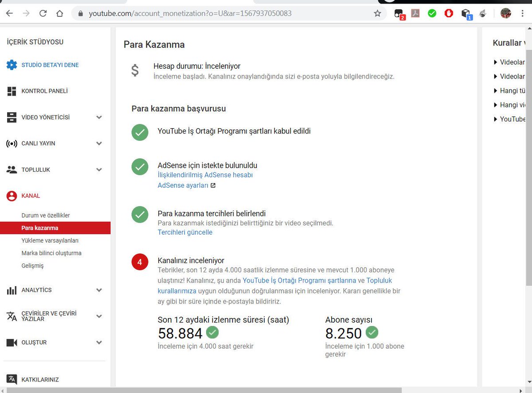Open the Chrome profile avatar
532x393 pixels.
(x=506, y=13)
